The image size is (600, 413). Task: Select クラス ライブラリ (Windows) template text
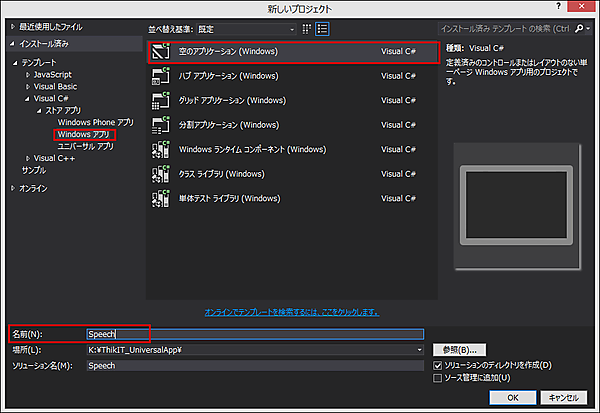(x=222, y=174)
